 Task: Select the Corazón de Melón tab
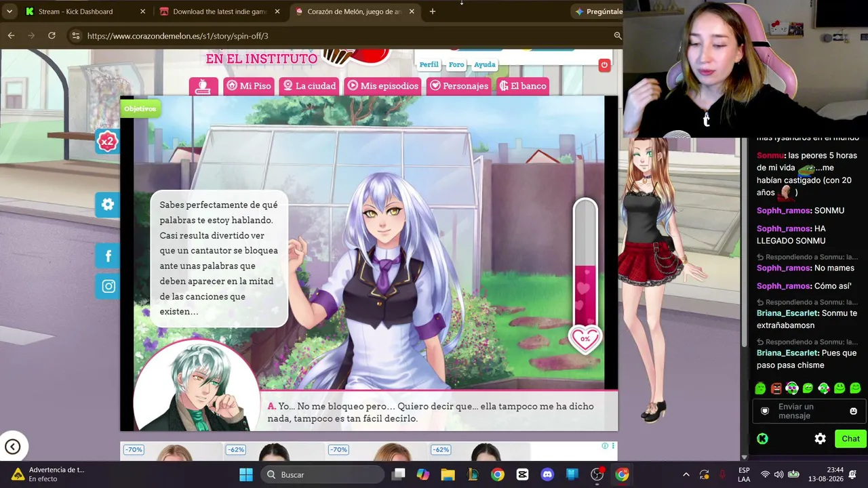click(355, 12)
